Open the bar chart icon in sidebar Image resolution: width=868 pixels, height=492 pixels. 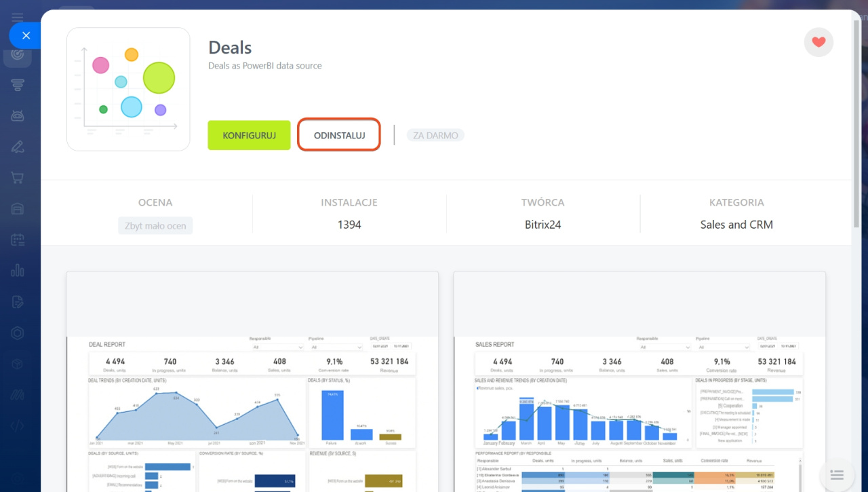click(x=18, y=270)
